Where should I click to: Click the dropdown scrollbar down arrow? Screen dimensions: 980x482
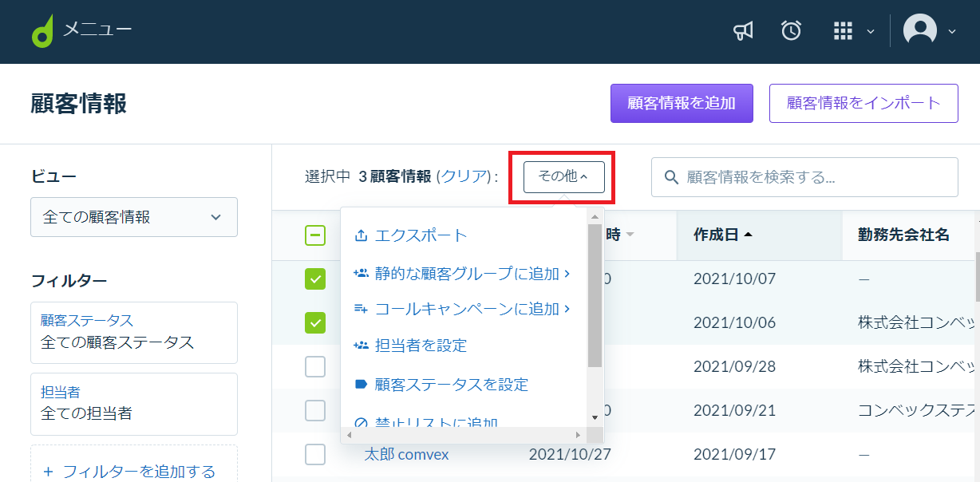pos(595,417)
